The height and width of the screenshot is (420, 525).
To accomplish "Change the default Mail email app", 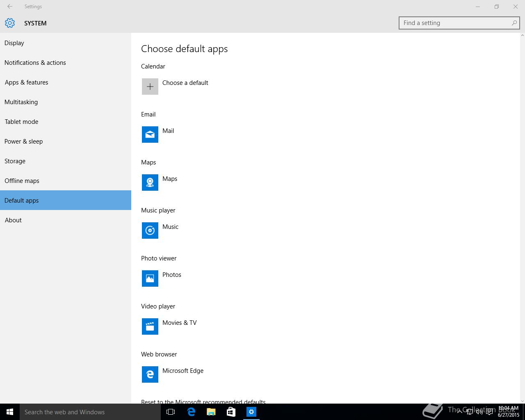I will [168, 131].
